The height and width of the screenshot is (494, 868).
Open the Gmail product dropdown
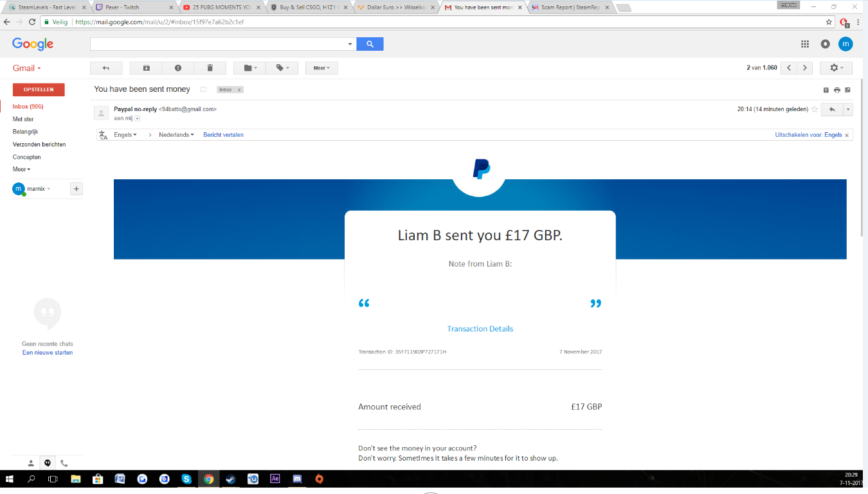pos(27,68)
